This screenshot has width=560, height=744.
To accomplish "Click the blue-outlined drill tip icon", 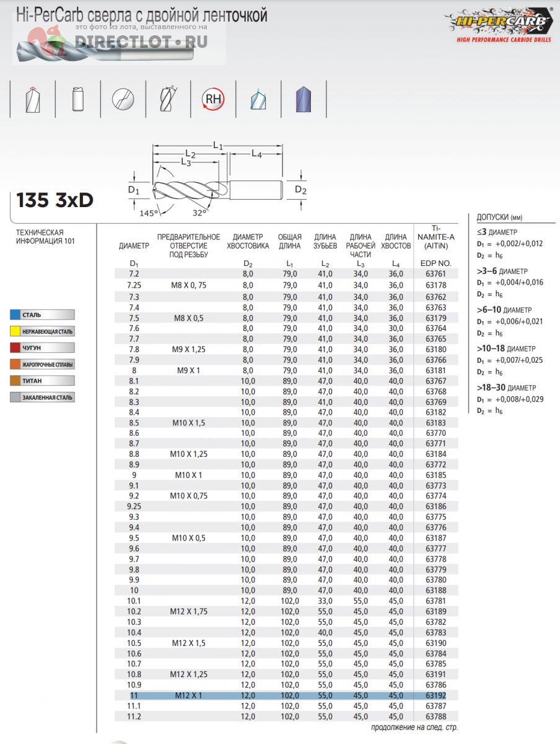I will 257,99.
